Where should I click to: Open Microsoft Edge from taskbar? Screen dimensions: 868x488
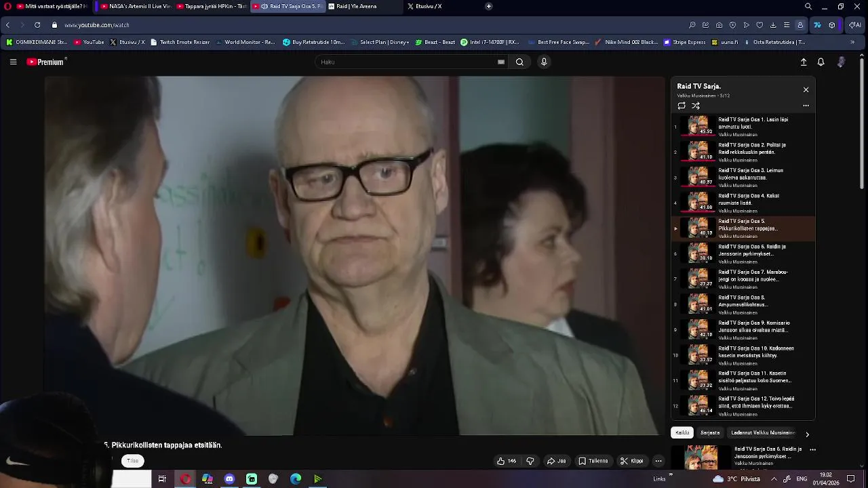pyautogui.click(x=296, y=479)
